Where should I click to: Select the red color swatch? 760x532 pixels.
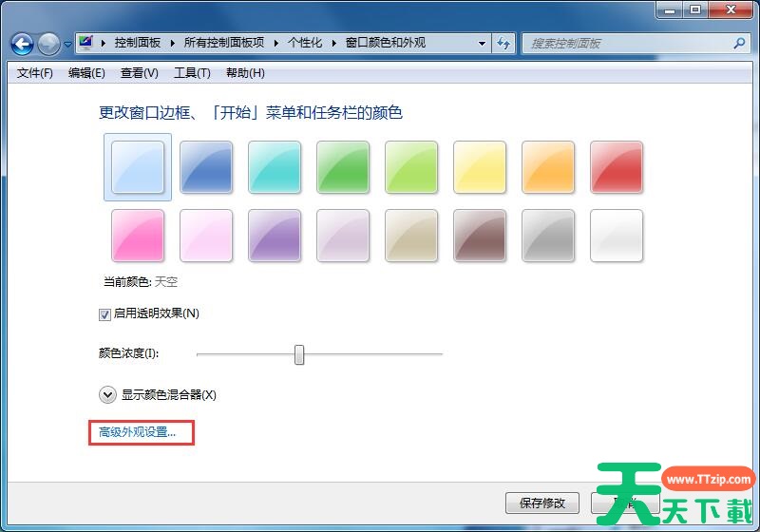tap(617, 167)
